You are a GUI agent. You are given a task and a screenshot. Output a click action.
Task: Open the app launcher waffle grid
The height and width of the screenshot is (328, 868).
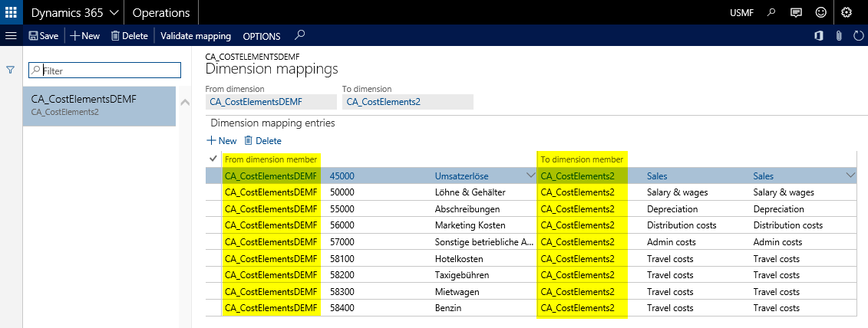[x=11, y=12]
